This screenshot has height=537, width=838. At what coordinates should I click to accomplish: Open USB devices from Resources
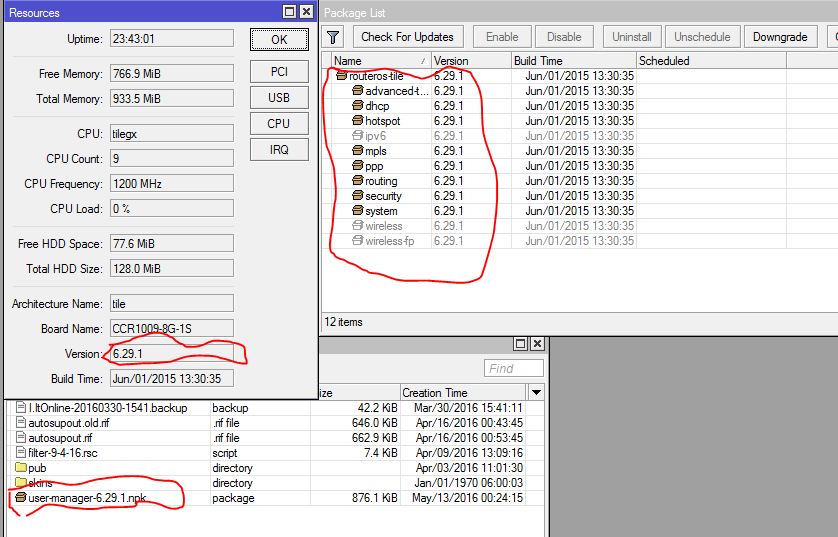click(279, 98)
